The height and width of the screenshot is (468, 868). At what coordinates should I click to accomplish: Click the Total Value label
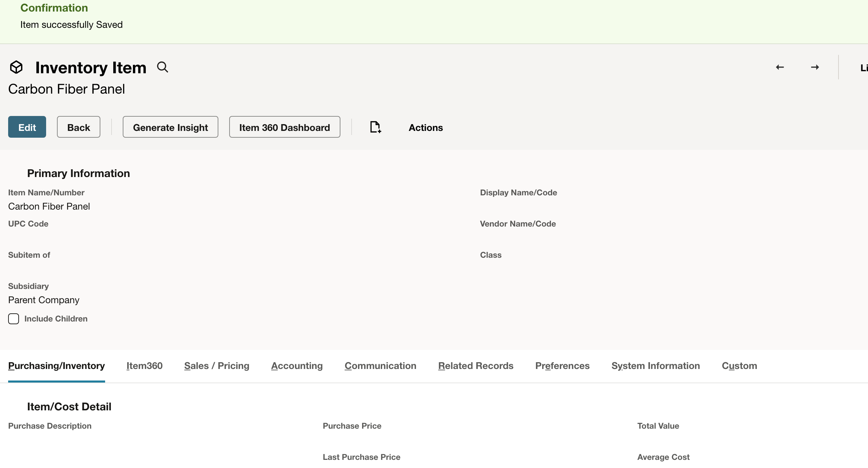[658, 426]
